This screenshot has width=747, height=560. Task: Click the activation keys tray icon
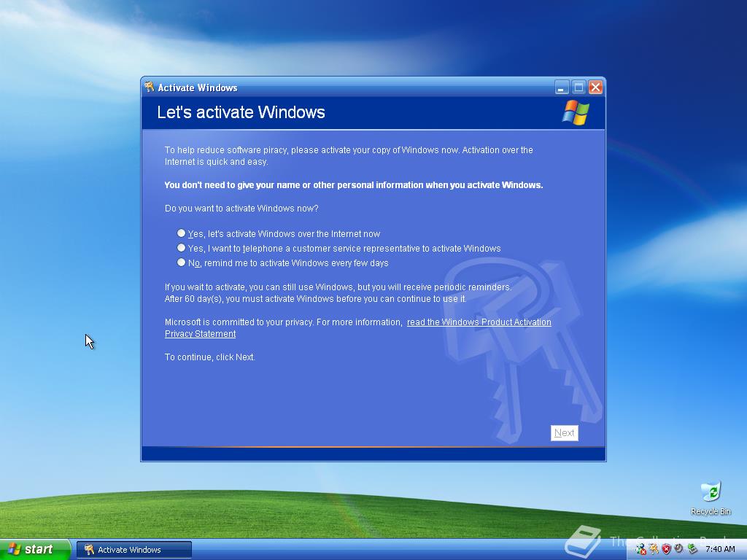[654, 549]
